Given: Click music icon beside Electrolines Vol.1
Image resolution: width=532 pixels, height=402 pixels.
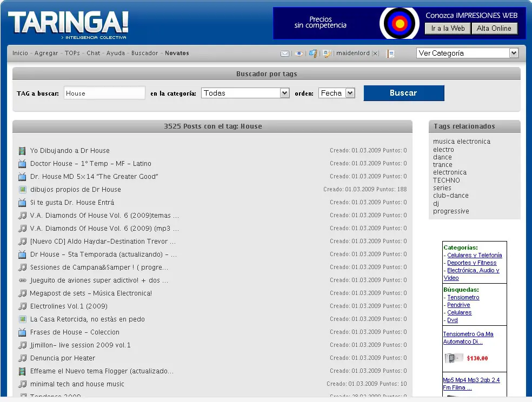Looking at the screenshot, I should (22, 306).
